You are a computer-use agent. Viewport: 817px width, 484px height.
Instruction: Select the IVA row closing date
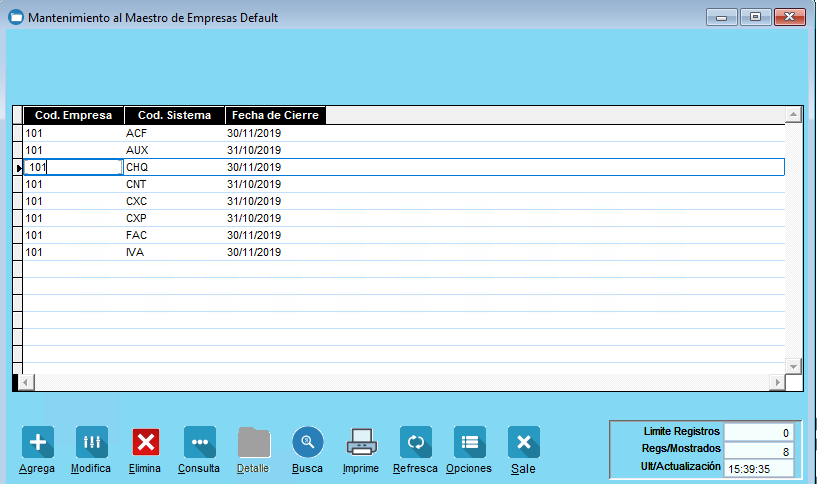[x=254, y=252]
